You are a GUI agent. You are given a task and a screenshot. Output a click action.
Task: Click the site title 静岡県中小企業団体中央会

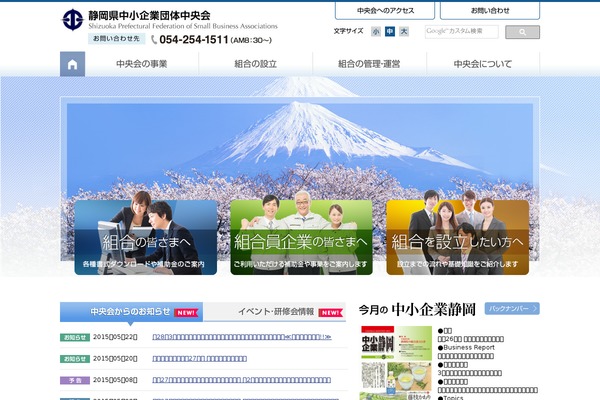(149, 16)
